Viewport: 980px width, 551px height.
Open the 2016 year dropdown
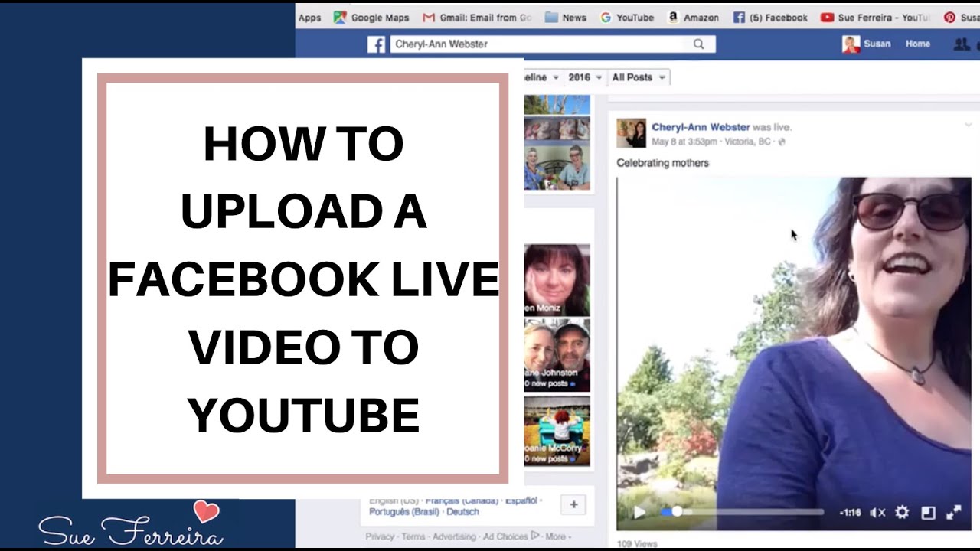(584, 77)
